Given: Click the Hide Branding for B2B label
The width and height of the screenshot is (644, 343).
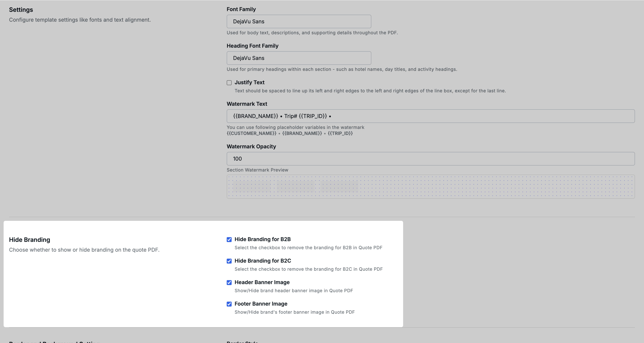Looking at the screenshot, I should click(262, 239).
